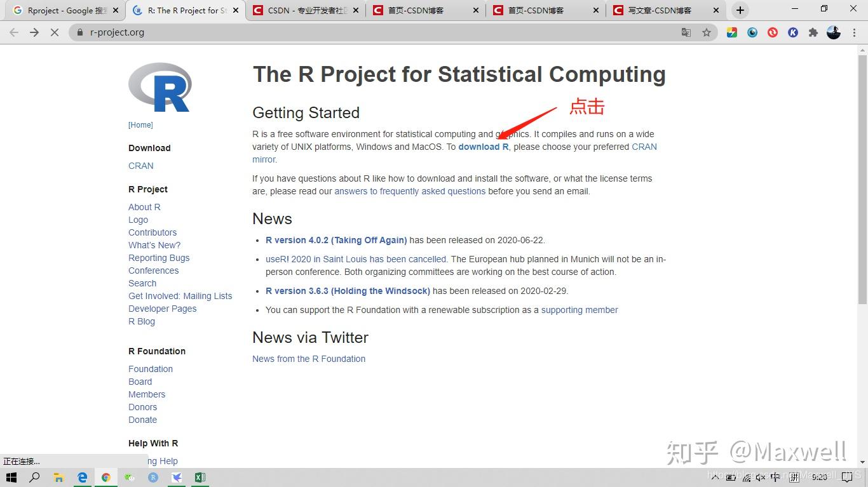The width and height of the screenshot is (868, 487).
Task: Launch Excel from the taskbar
Action: (200, 477)
